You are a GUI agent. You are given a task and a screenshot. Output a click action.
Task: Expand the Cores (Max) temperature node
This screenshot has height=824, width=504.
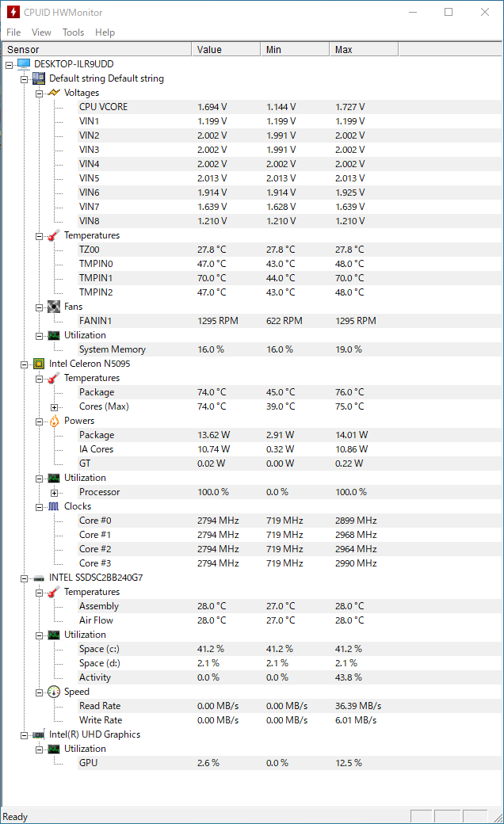[x=54, y=407]
